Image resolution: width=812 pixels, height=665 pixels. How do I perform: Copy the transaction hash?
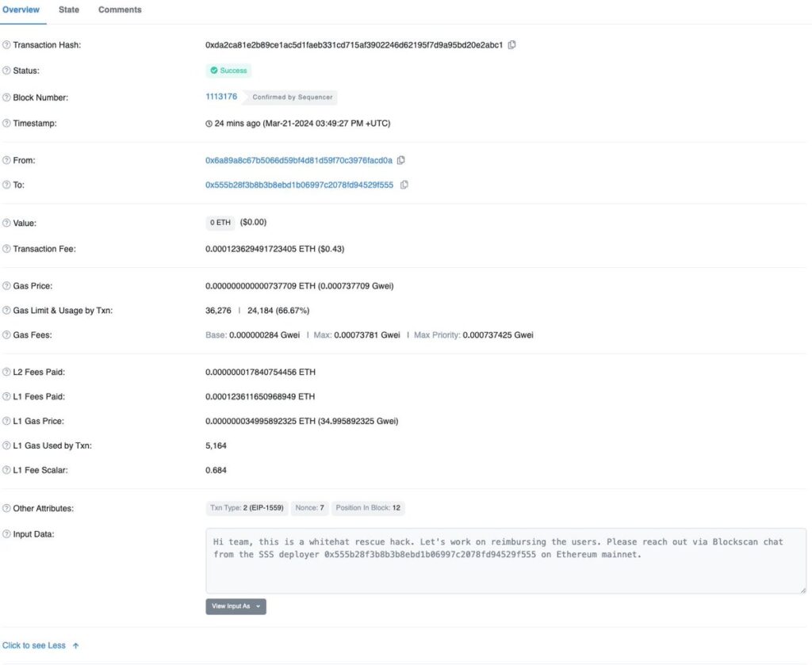[512, 45]
